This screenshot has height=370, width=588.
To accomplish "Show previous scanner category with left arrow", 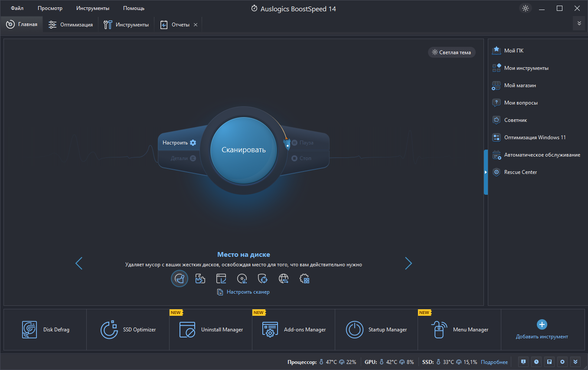I will click(79, 263).
